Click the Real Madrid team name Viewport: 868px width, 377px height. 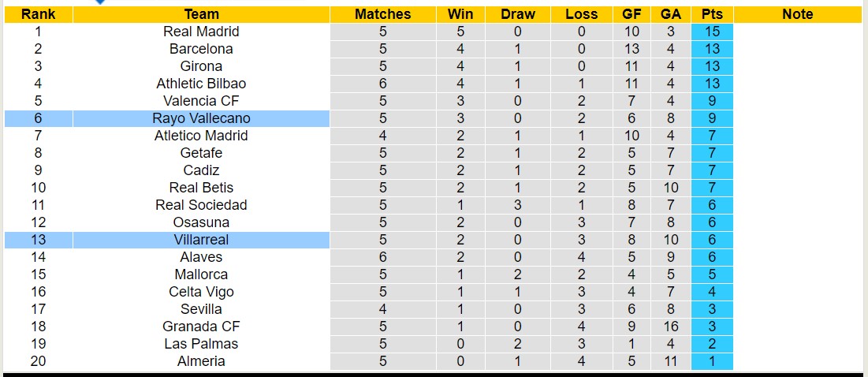tap(201, 32)
